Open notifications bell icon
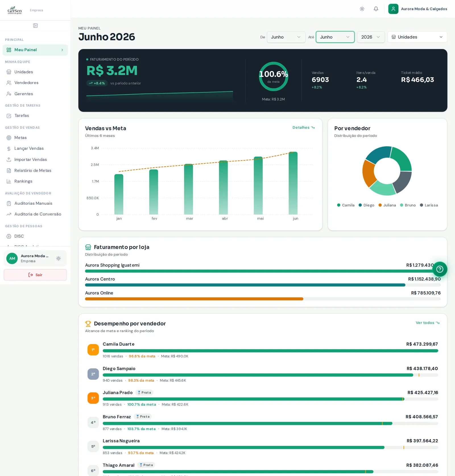Viewport: 455px width, 476px height. (376, 9)
